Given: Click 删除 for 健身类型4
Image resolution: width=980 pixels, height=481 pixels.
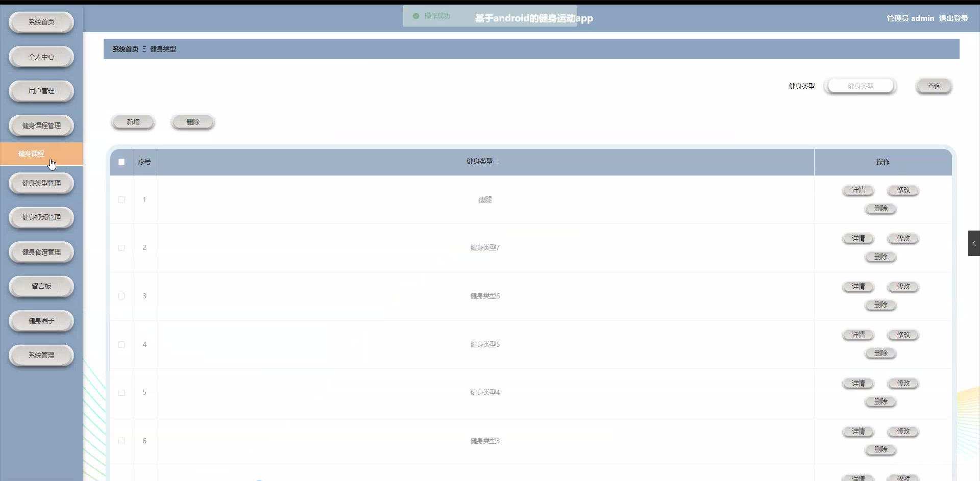Looking at the screenshot, I should tap(881, 402).
